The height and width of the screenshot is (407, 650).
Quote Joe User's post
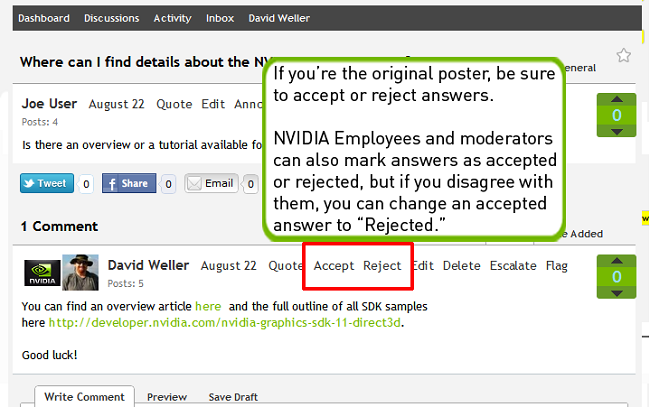[x=174, y=104]
